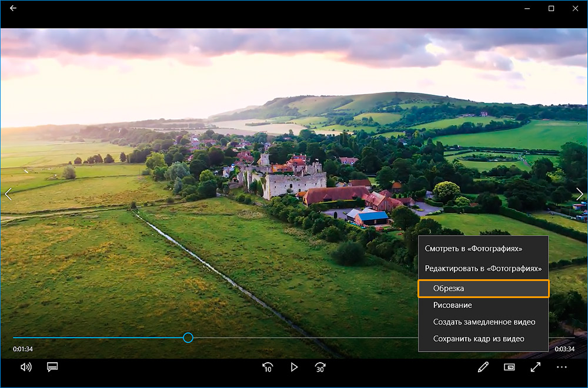Click the blue seek bar position handle
The width and height of the screenshot is (588, 388).
(188, 337)
